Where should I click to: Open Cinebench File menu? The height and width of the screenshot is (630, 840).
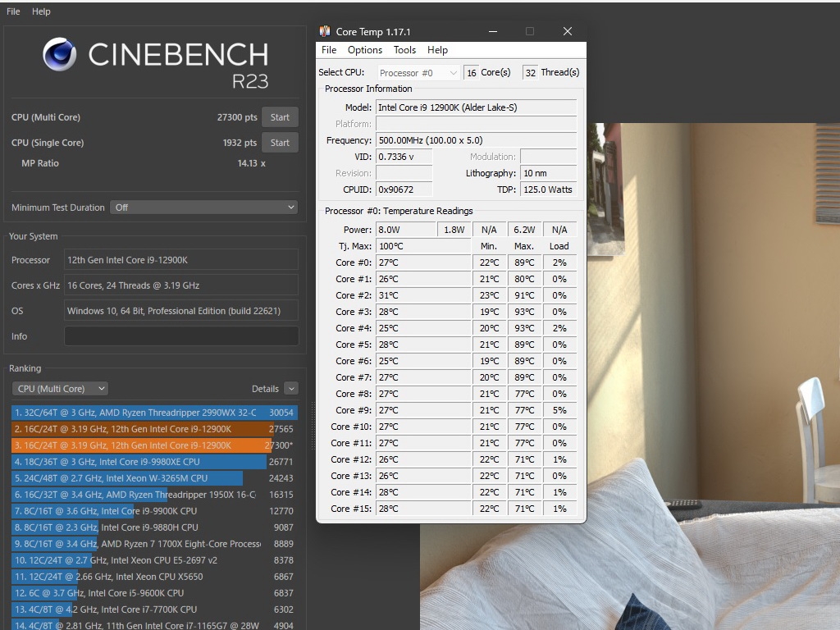pyautogui.click(x=13, y=11)
